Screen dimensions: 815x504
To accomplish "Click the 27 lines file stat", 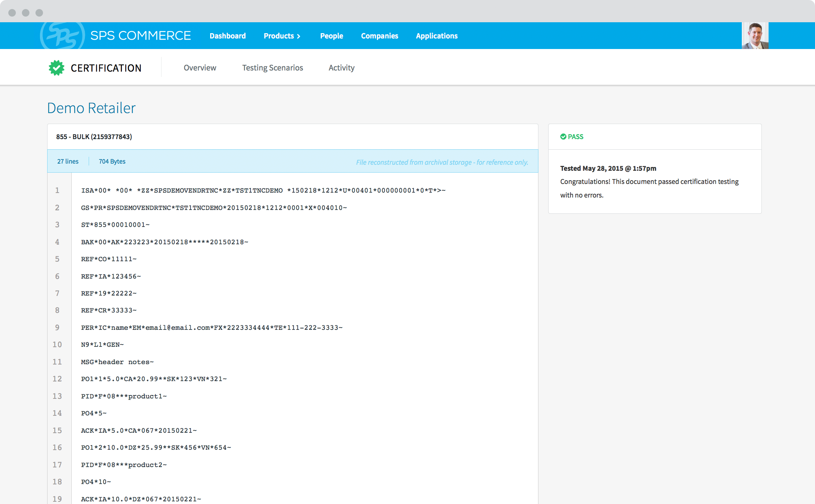I will click(x=68, y=161).
